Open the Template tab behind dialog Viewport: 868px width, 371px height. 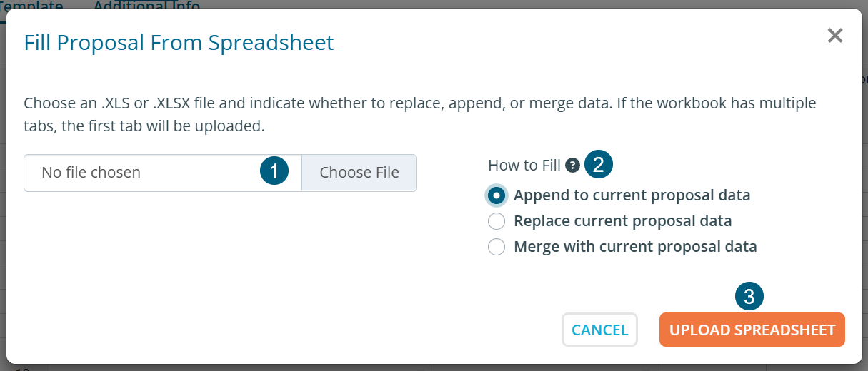tap(32, 5)
